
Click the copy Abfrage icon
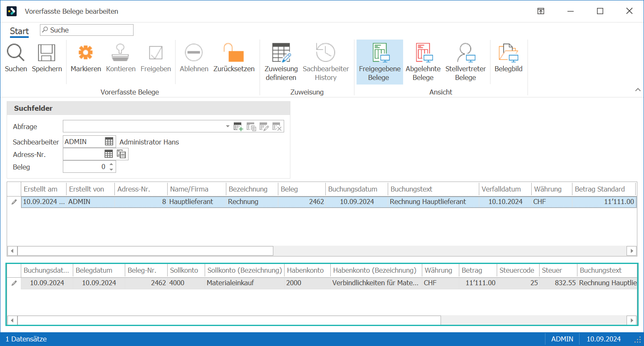click(251, 127)
